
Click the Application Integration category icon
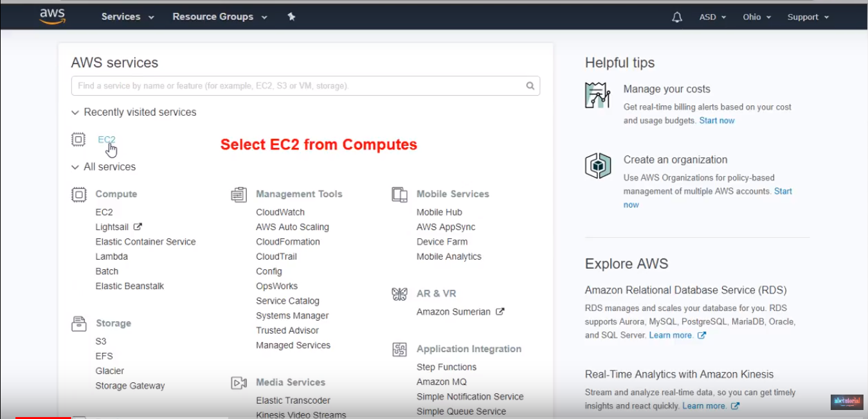click(x=399, y=350)
